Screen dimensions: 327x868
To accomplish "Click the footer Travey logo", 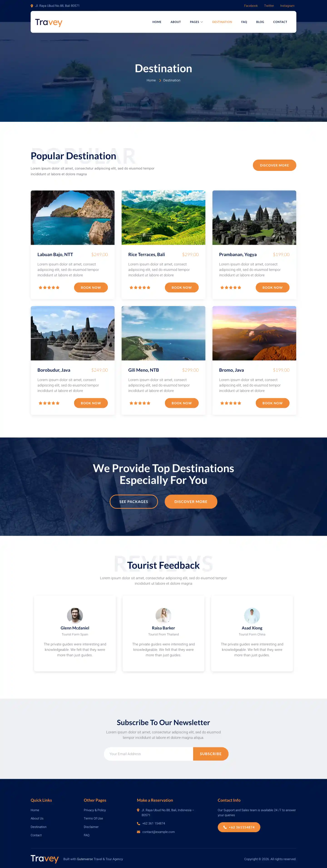I will pos(45,858).
